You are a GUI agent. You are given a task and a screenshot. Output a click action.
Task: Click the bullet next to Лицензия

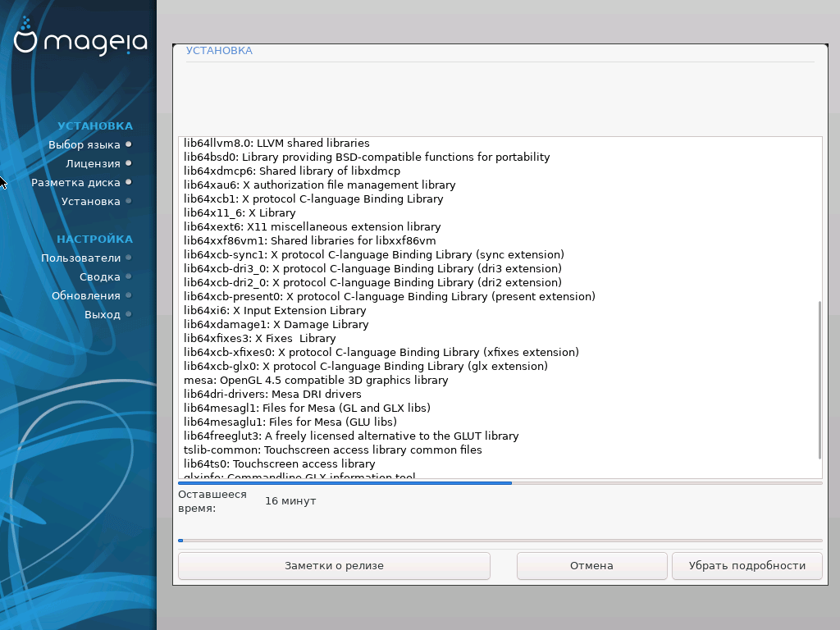point(129,163)
